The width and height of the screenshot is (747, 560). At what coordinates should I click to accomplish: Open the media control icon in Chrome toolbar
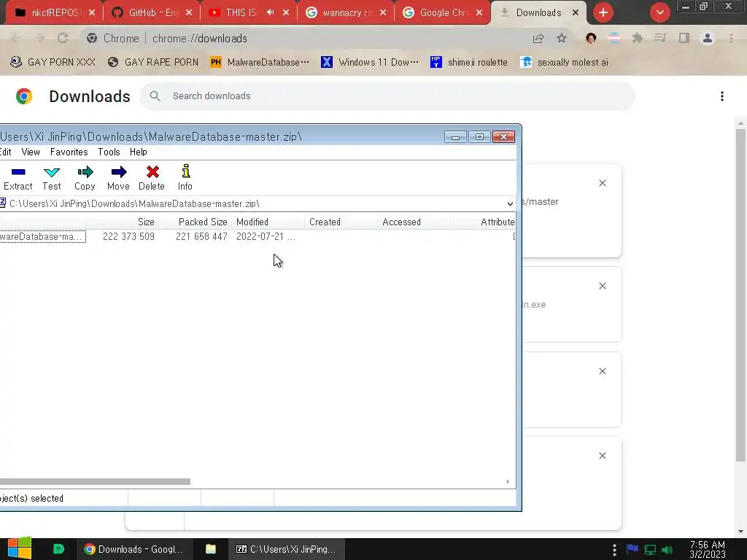[x=660, y=39]
